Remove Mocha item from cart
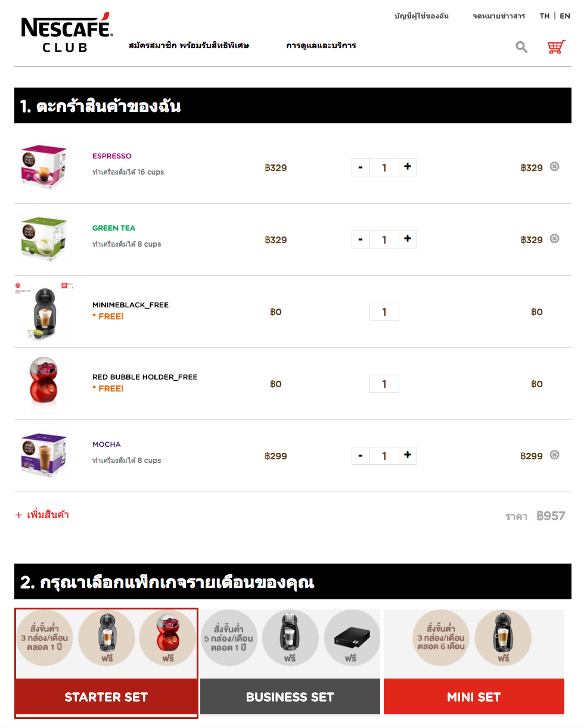584x728 pixels. click(554, 455)
